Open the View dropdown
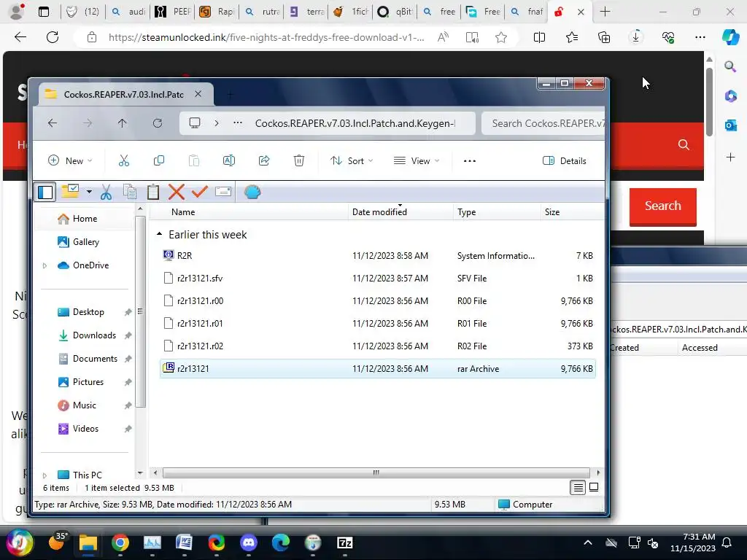The height and width of the screenshot is (560, 747). 417,161
